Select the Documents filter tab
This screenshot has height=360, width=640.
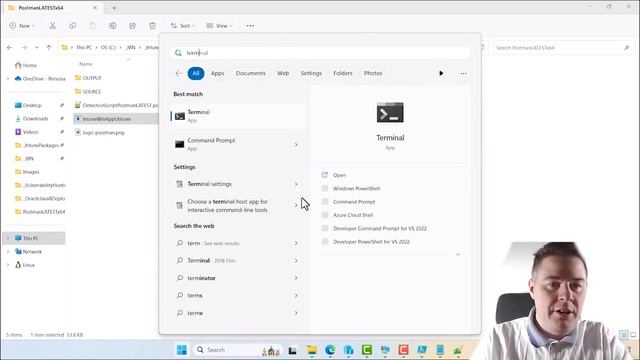coord(251,73)
